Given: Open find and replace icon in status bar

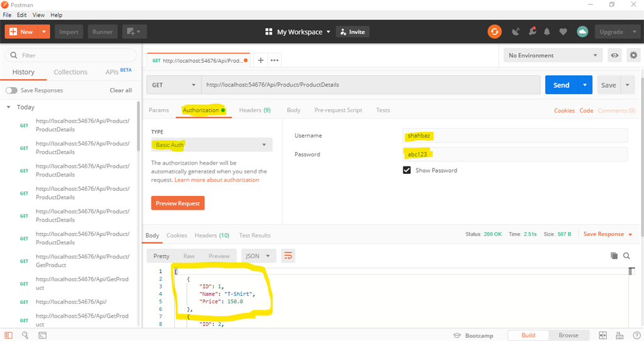Looking at the screenshot, I should (25, 335).
